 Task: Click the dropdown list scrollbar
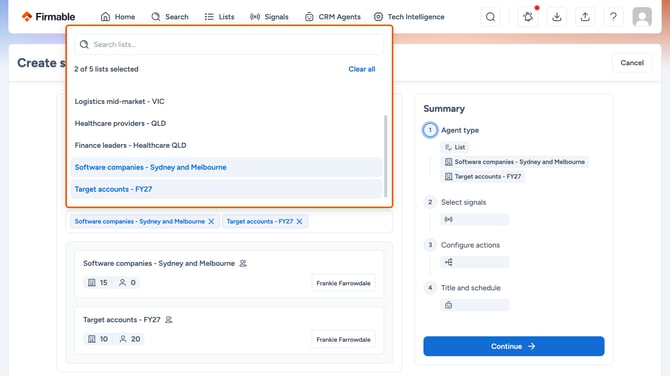pos(386,156)
